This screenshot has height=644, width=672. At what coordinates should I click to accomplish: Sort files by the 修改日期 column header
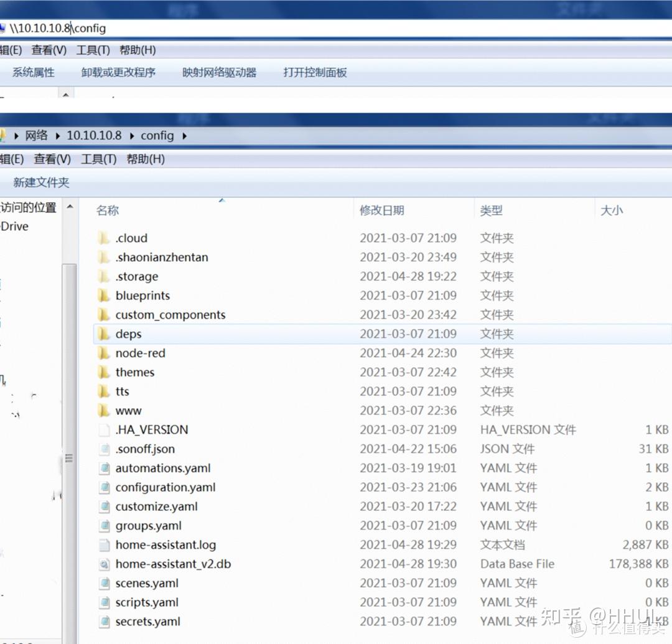(383, 210)
